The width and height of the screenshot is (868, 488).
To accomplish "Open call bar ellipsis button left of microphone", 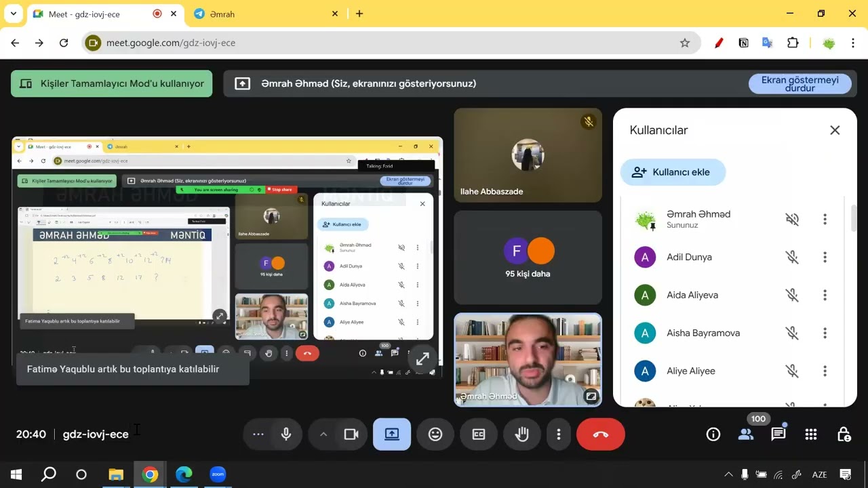I will 258,434.
